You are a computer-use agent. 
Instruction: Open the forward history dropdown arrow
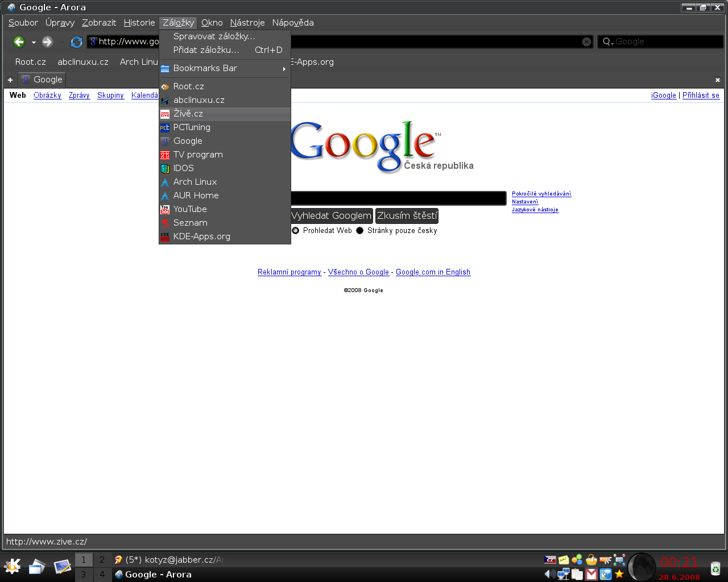pos(62,43)
